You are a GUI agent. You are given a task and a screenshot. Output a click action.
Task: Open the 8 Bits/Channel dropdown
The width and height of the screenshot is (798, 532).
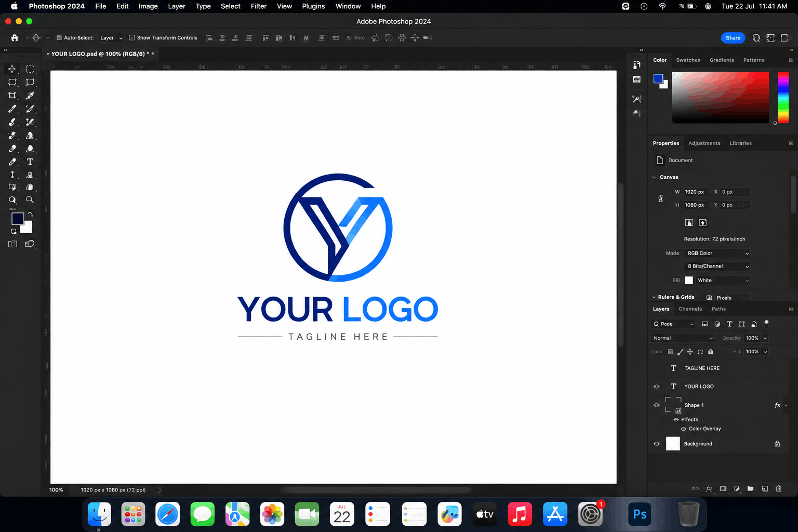click(717, 267)
